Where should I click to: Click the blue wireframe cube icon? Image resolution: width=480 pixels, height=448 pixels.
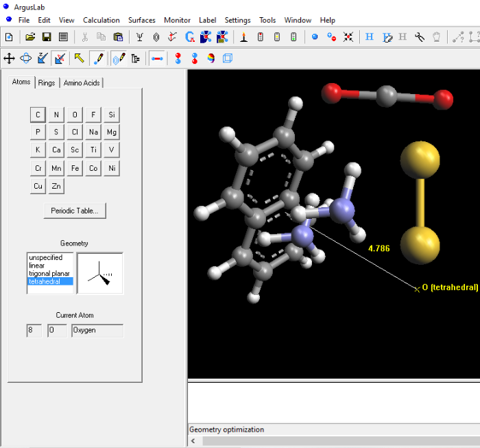tap(228, 59)
